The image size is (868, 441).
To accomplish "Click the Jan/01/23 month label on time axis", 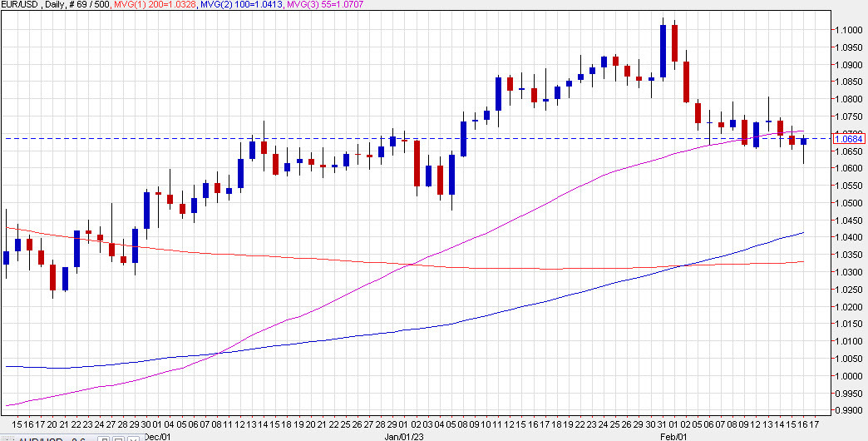I will [402, 437].
